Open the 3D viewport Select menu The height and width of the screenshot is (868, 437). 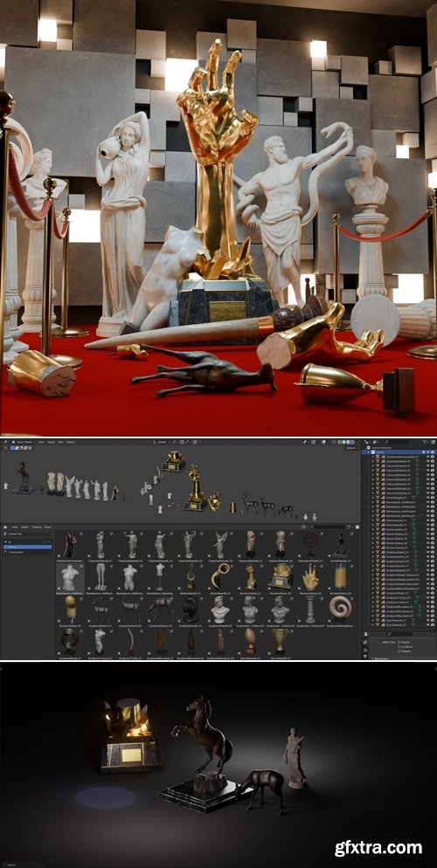(x=51, y=443)
